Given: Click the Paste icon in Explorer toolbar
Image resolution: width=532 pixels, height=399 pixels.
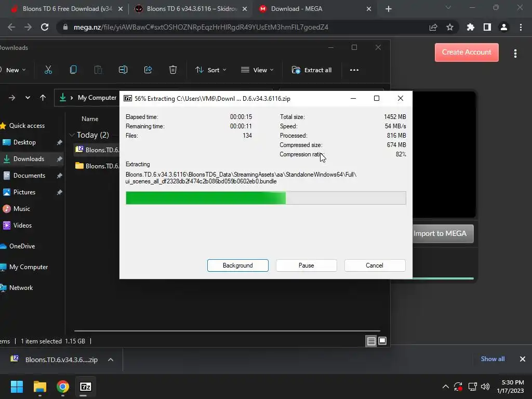Looking at the screenshot, I should [x=98, y=70].
